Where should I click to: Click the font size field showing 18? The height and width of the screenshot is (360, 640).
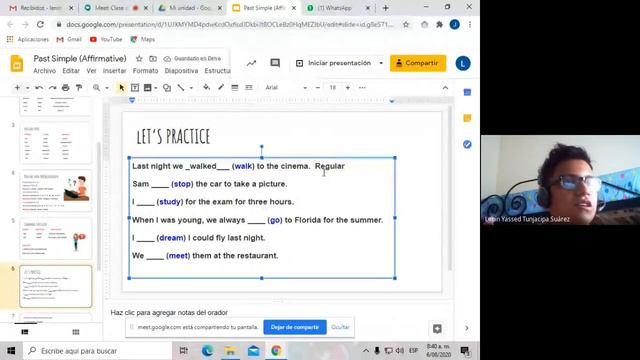[333, 87]
